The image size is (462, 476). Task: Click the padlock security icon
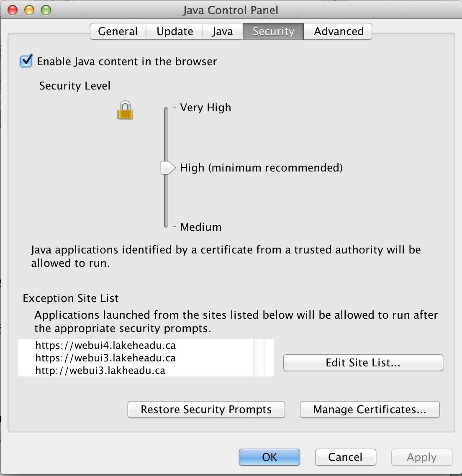(124, 110)
